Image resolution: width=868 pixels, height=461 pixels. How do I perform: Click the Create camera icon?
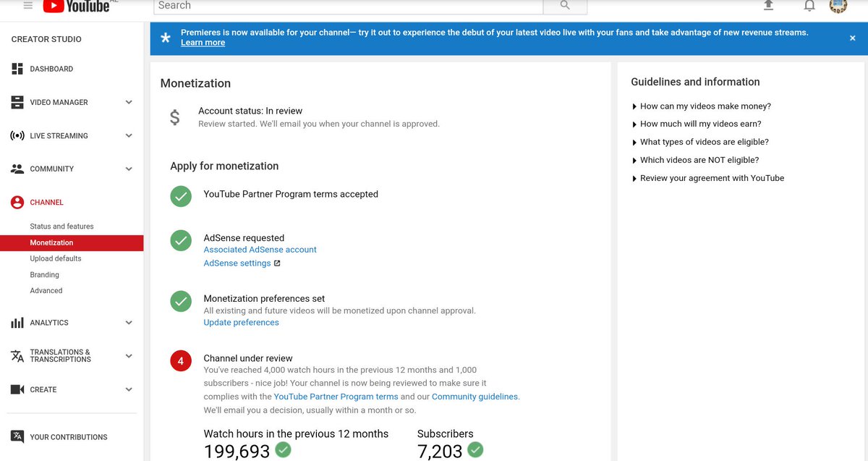[17, 389]
